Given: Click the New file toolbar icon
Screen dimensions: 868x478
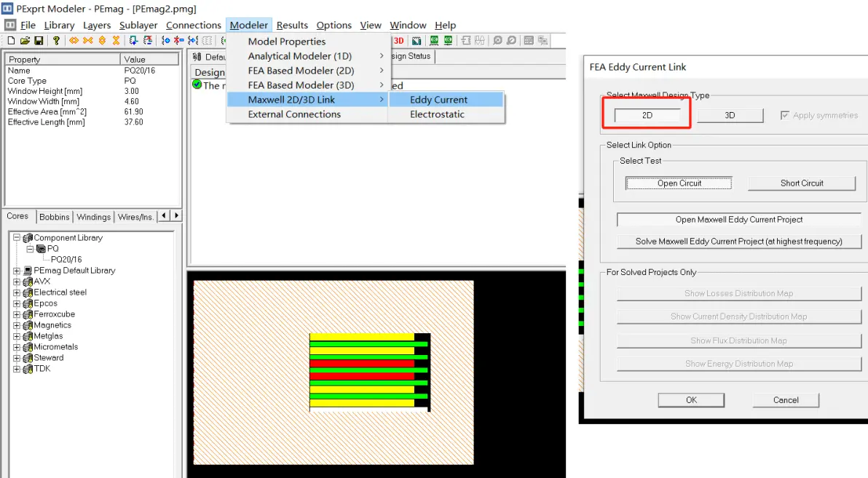Looking at the screenshot, I should tap(11, 41).
